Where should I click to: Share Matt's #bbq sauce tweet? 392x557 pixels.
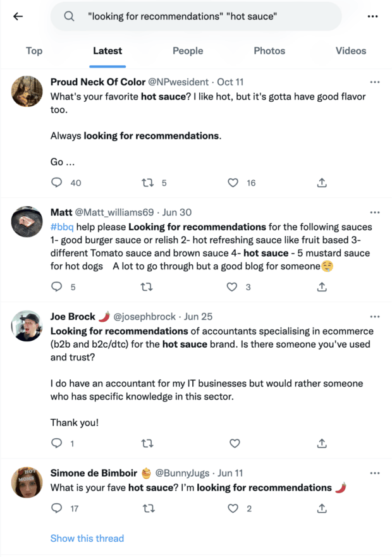321,286
